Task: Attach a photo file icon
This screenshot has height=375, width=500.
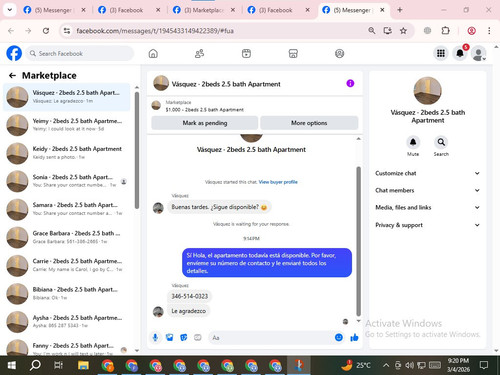Action: pyautogui.click(x=170, y=338)
